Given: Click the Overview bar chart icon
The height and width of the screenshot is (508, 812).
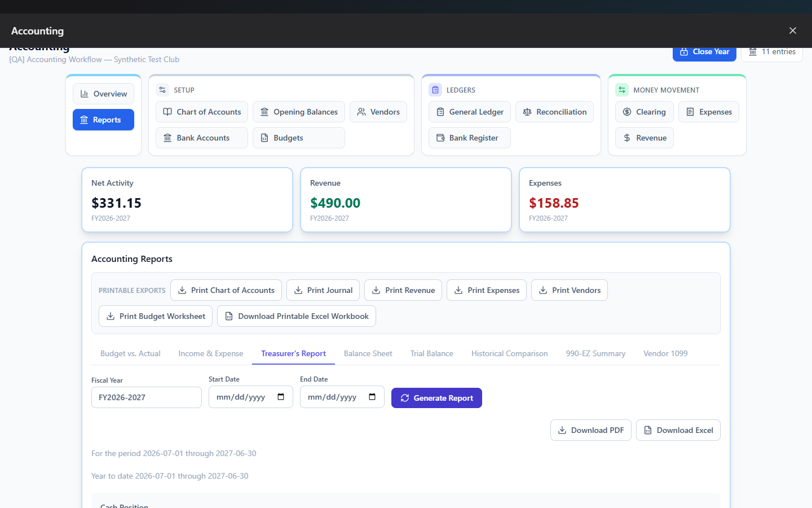Looking at the screenshot, I should coord(84,94).
